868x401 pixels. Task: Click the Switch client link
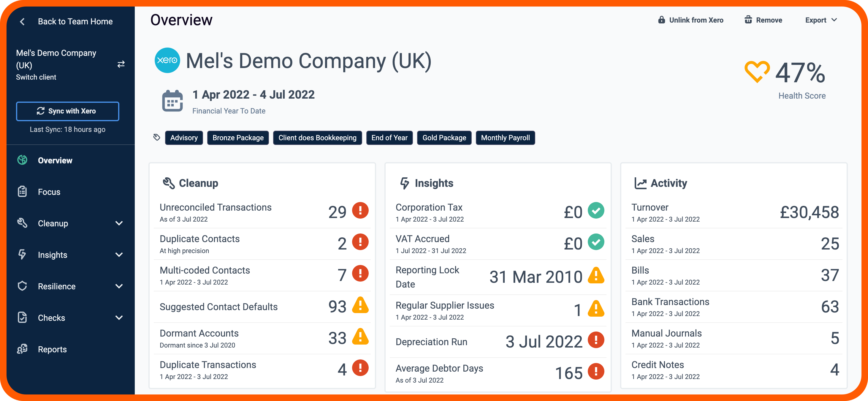point(36,77)
